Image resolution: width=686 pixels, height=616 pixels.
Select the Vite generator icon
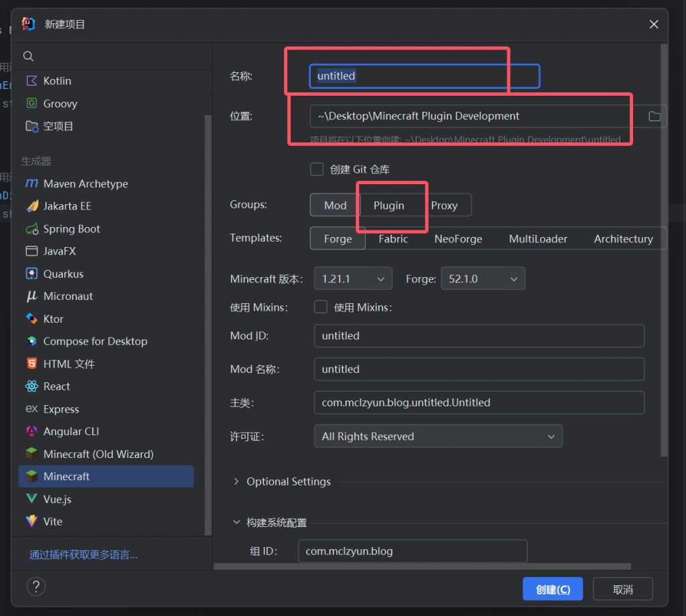[x=31, y=521]
